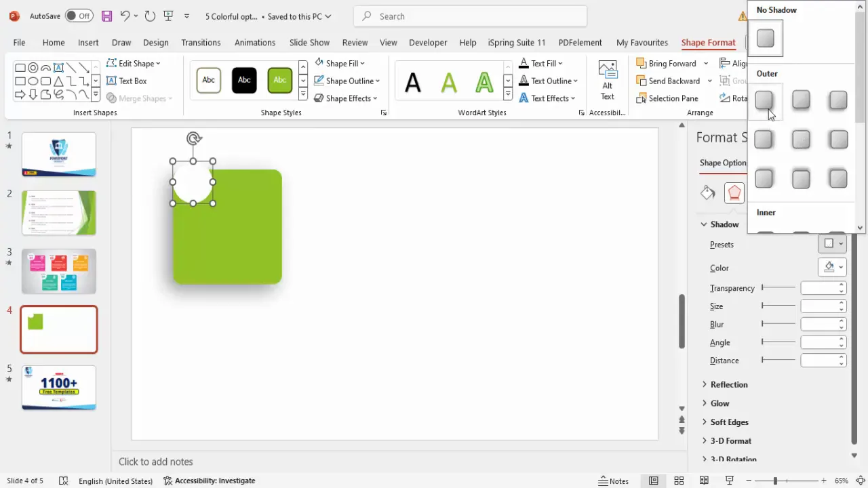Open Text Outline dropdown

coord(548,81)
